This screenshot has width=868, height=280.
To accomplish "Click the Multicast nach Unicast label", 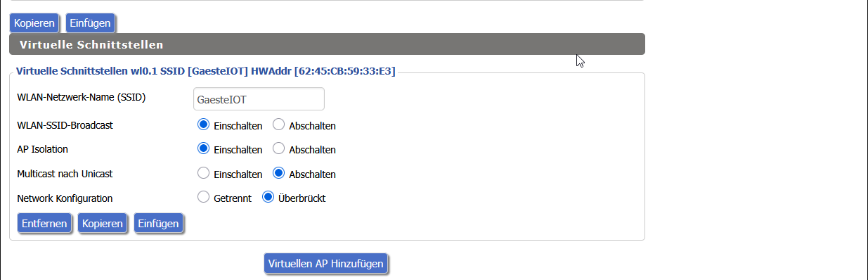I will (x=65, y=174).
